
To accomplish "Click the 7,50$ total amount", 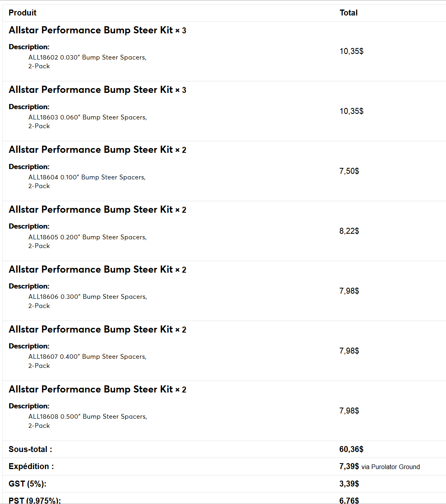I will [349, 171].
